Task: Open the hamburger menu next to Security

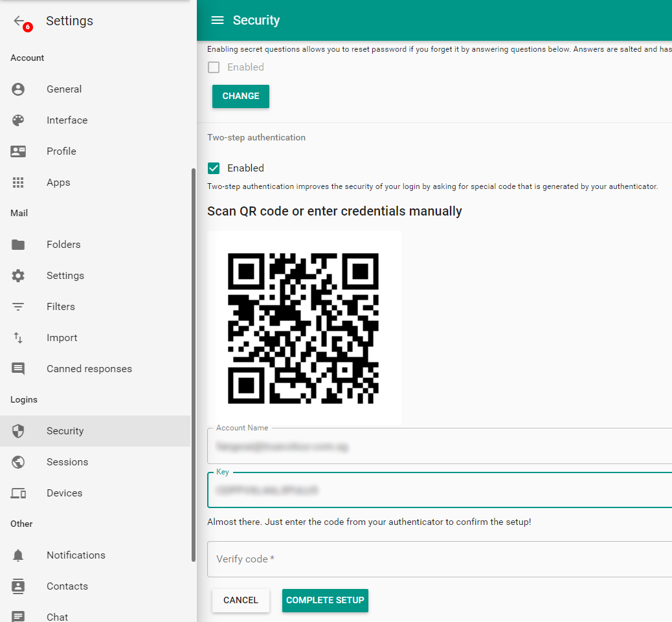Action: point(218,20)
